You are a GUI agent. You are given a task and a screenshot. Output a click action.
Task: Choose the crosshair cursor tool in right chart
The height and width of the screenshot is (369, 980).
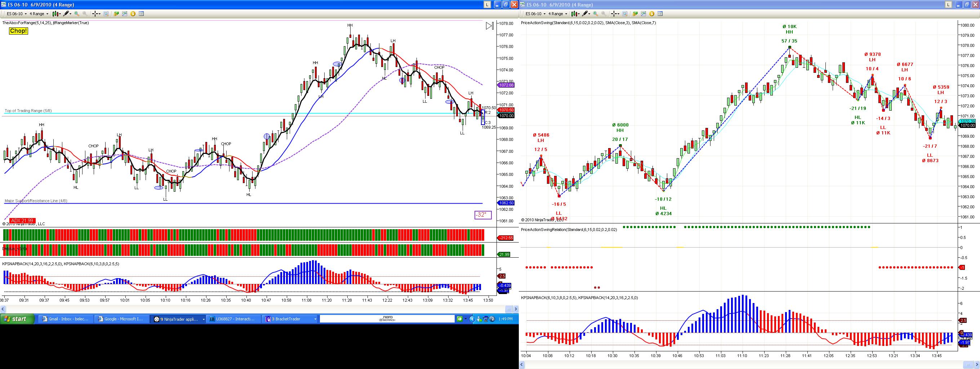[615, 14]
